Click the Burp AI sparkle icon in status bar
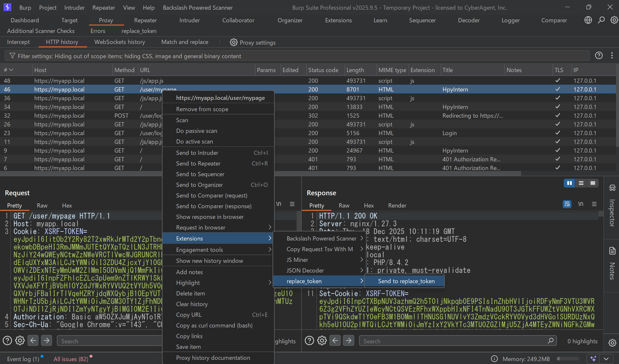619x364 pixels. click(x=593, y=359)
